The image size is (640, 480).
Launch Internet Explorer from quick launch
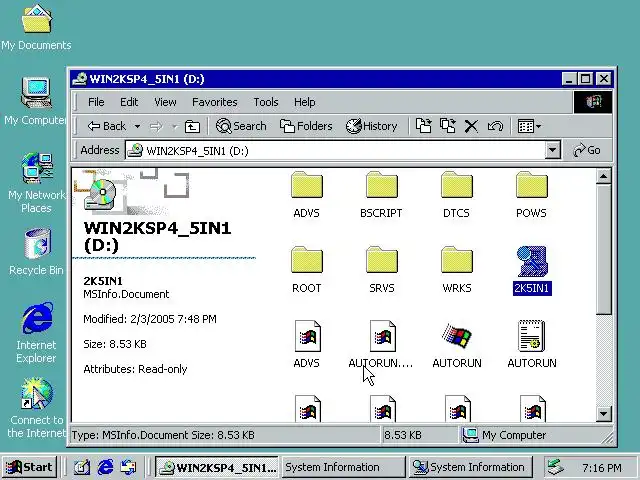[105, 467]
